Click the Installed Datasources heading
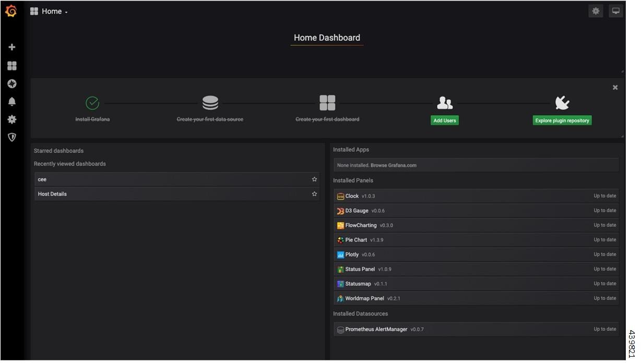 tap(360, 314)
